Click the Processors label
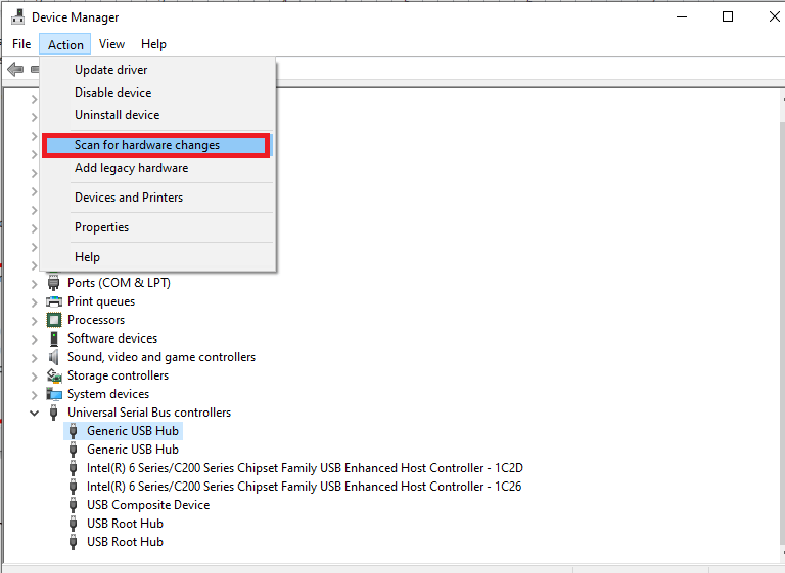 click(96, 320)
